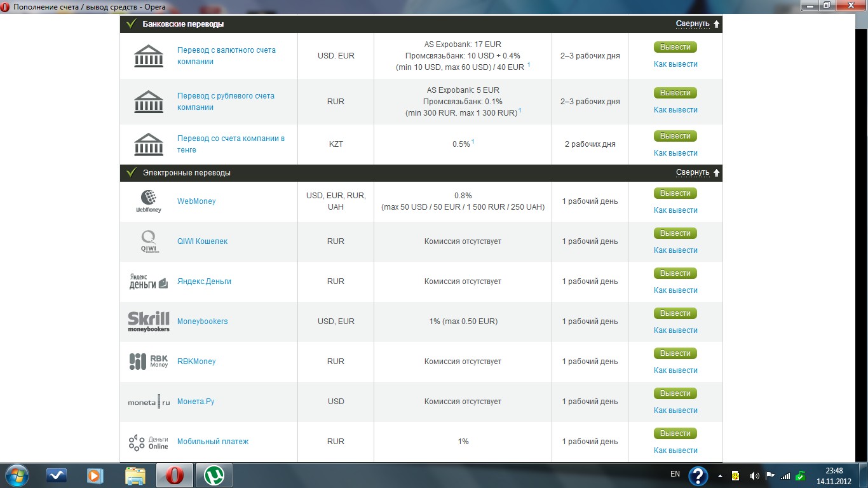
Task: Collapse the Электронные переводы section
Action: pyautogui.click(x=698, y=173)
